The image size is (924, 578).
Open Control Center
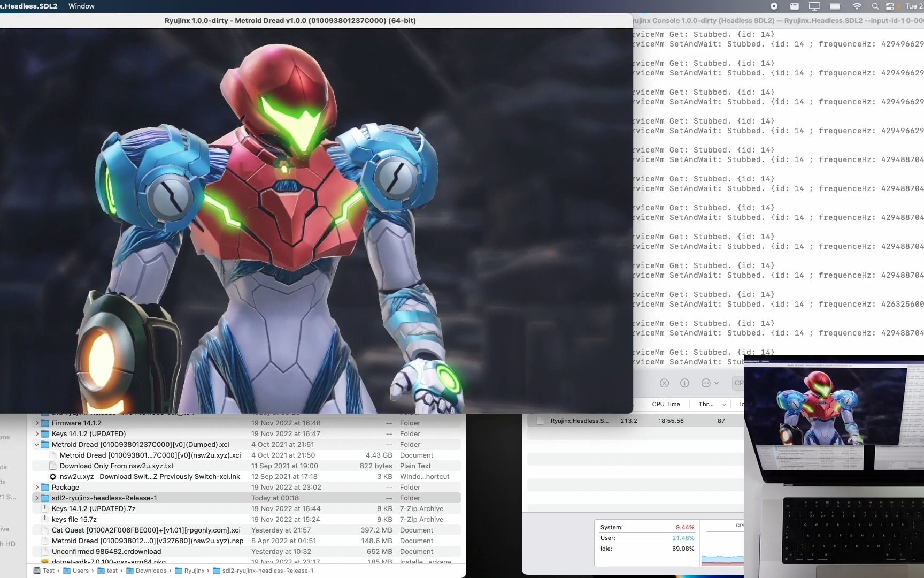click(x=890, y=6)
